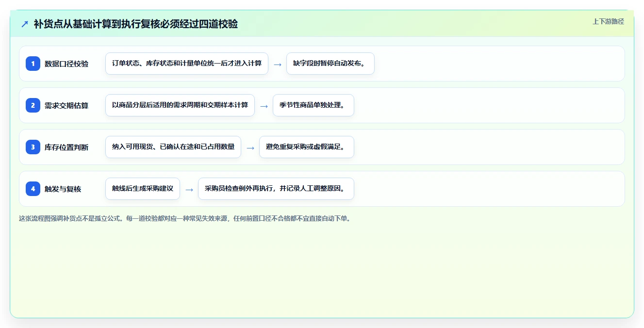Viewport: 644px width, 328px height.
Task: Click the box 订单状态、库存状态和计量单位统一后才进入计算
Action: tap(187, 64)
